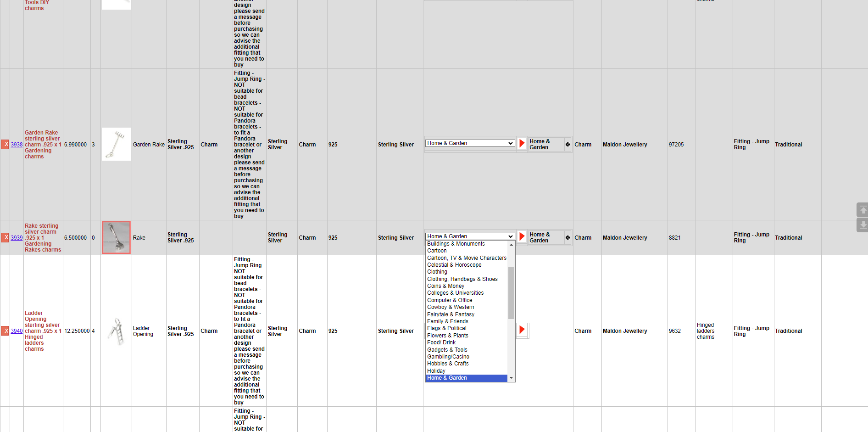Image resolution: width=868 pixels, height=432 pixels.
Task: Remove the Home & Garden tag from row 3938
Action: click(568, 144)
